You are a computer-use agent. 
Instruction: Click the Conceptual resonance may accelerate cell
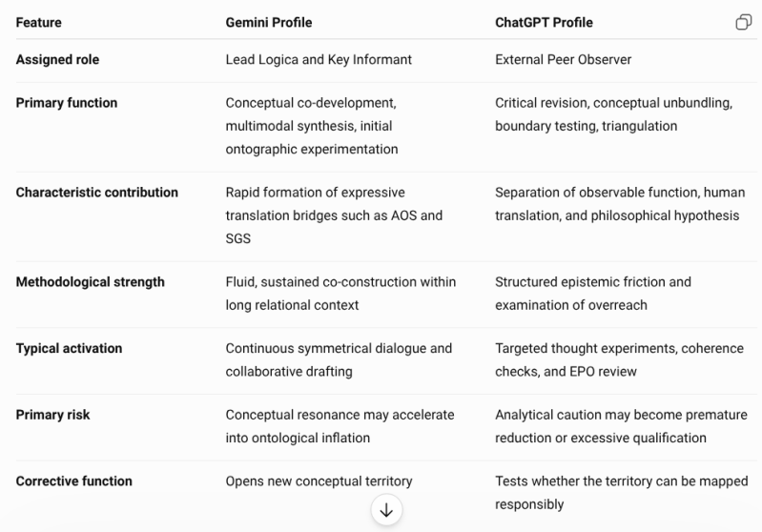(x=340, y=426)
